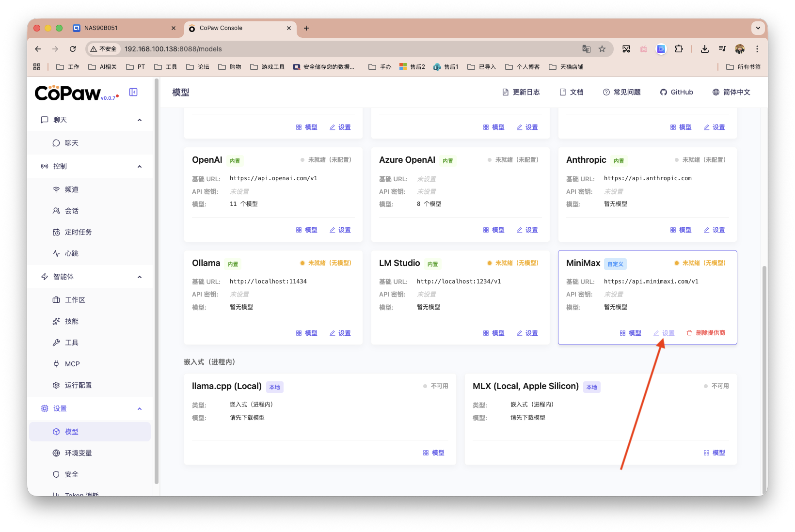Collapse the CoPaw sidebar panel icon

(133, 92)
